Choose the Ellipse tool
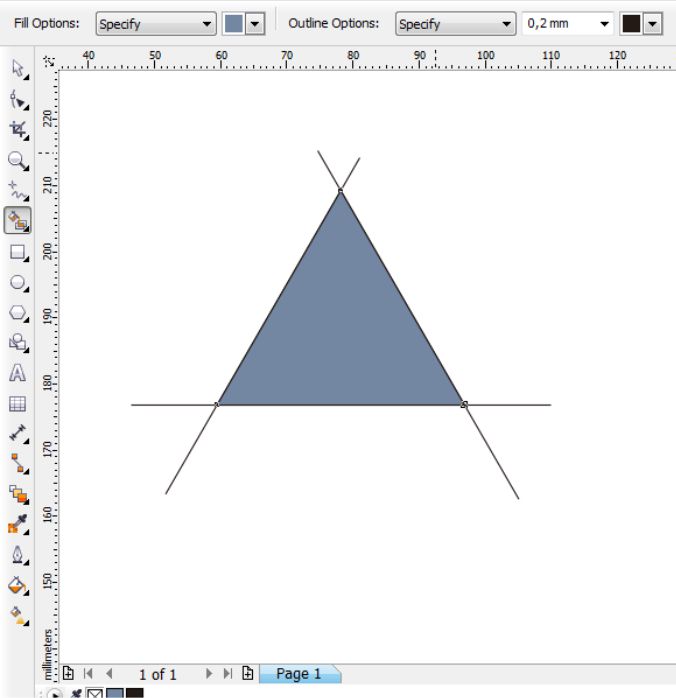This screenshot has width=676, height=698. coord(18,283)
